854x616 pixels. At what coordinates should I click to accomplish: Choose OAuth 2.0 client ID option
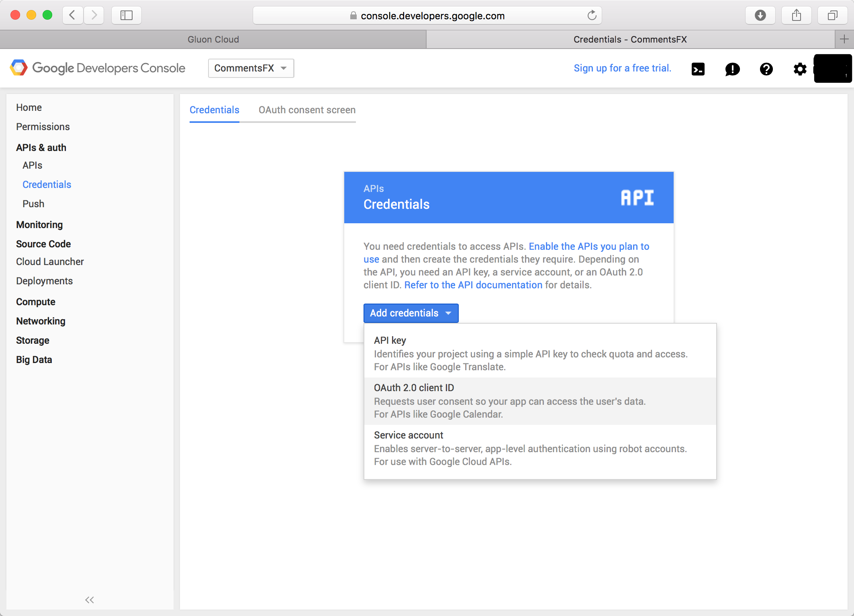point(540,401)
